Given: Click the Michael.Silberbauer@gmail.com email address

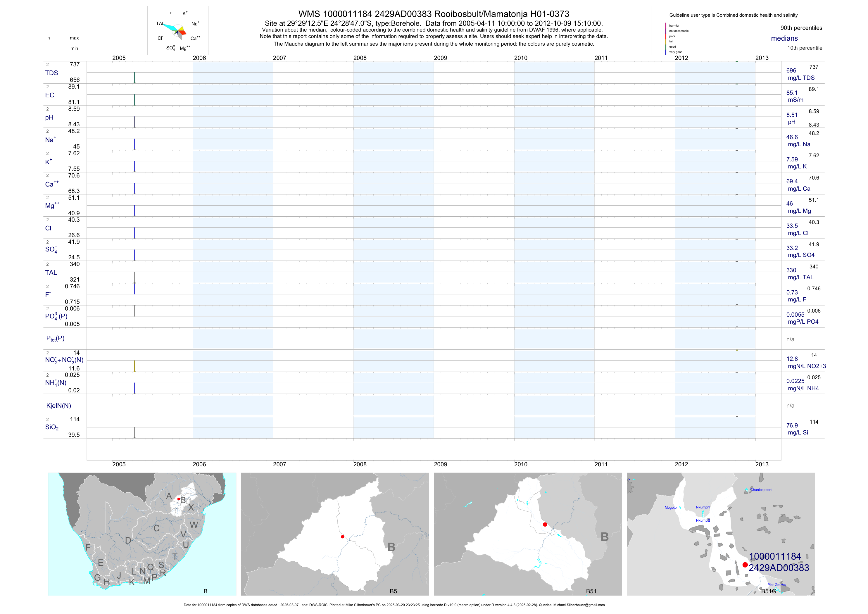Looking at the screenshot, I should [x=579, y=605].
